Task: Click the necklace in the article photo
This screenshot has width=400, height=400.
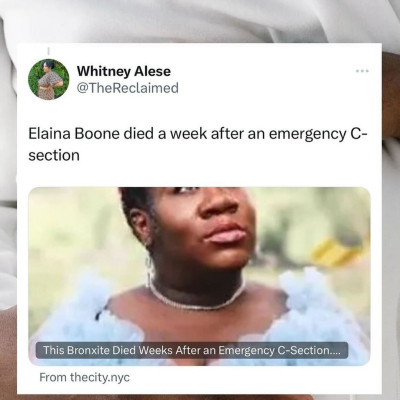Action: point(196,295)
